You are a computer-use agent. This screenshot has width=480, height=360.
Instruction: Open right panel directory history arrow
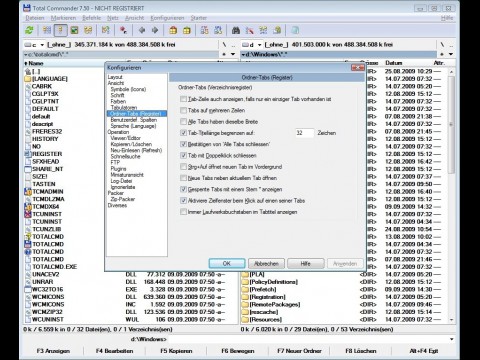451,54
